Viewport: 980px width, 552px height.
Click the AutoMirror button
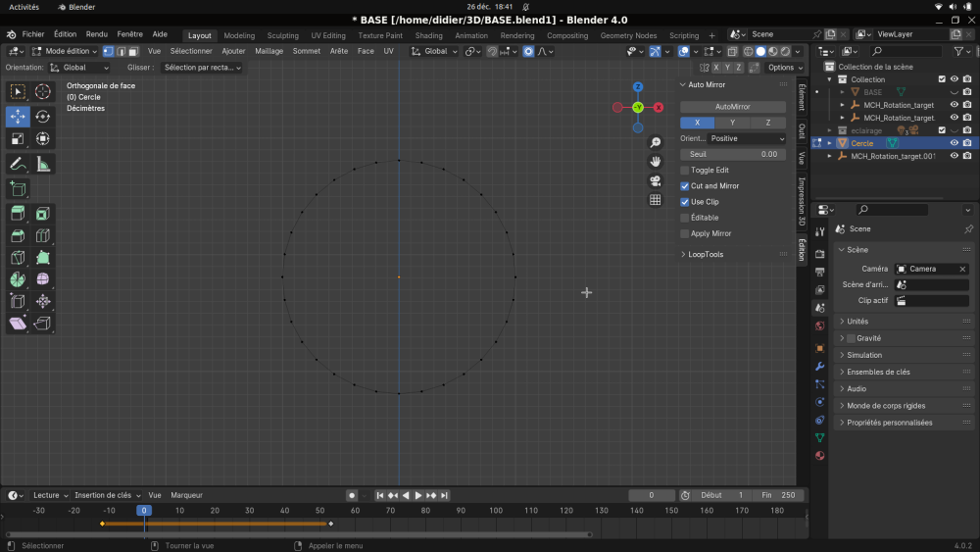click(732, 107)
